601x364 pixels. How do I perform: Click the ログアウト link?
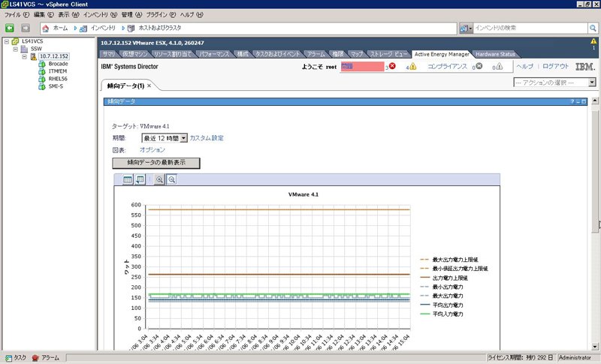[x=556, y=66]
